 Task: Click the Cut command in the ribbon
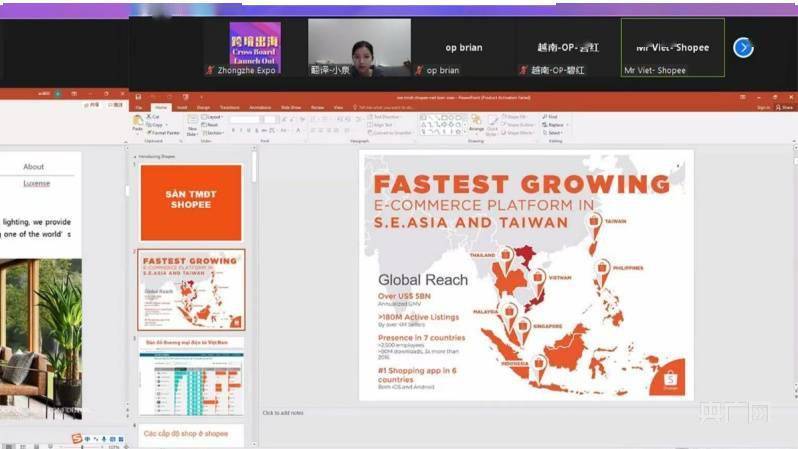point(153,116)
